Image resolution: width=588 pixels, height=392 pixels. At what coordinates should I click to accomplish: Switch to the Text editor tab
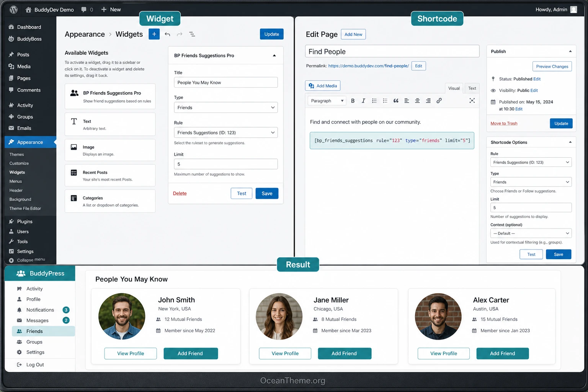pos(472,88)
